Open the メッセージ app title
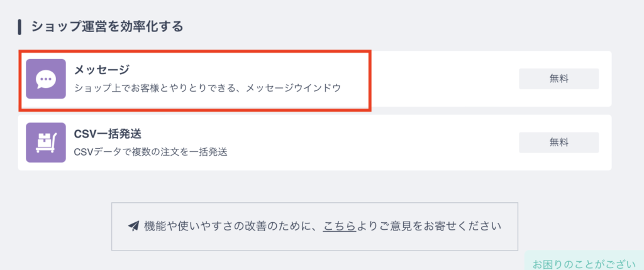The image size is (644, 270). pyautogui.click(x=101, y=70)
